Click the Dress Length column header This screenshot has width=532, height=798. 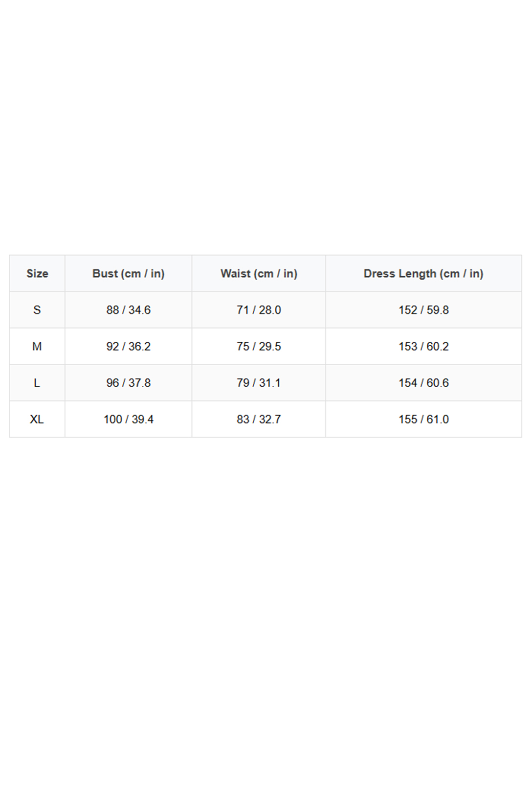(423, 273)
